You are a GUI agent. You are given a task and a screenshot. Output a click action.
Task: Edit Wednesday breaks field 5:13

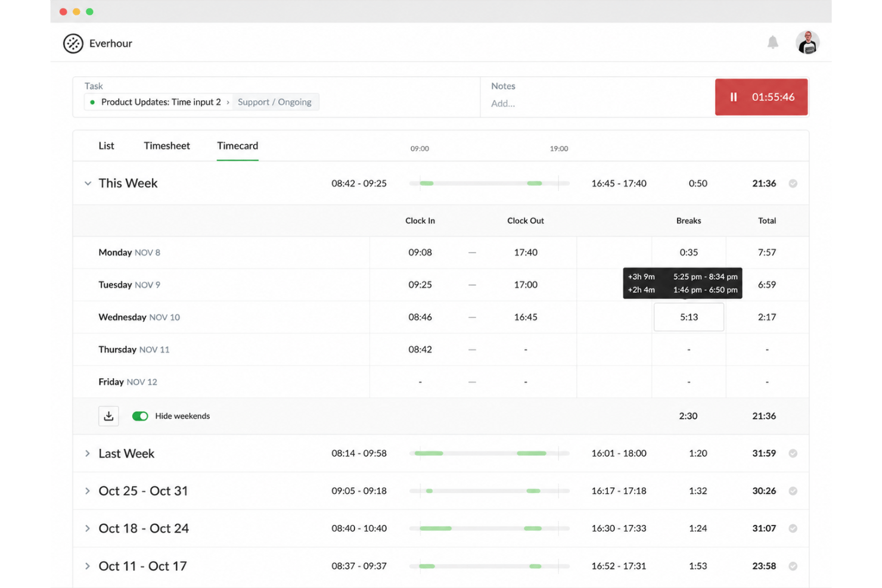pyautogui.click(x=689, y=317)
